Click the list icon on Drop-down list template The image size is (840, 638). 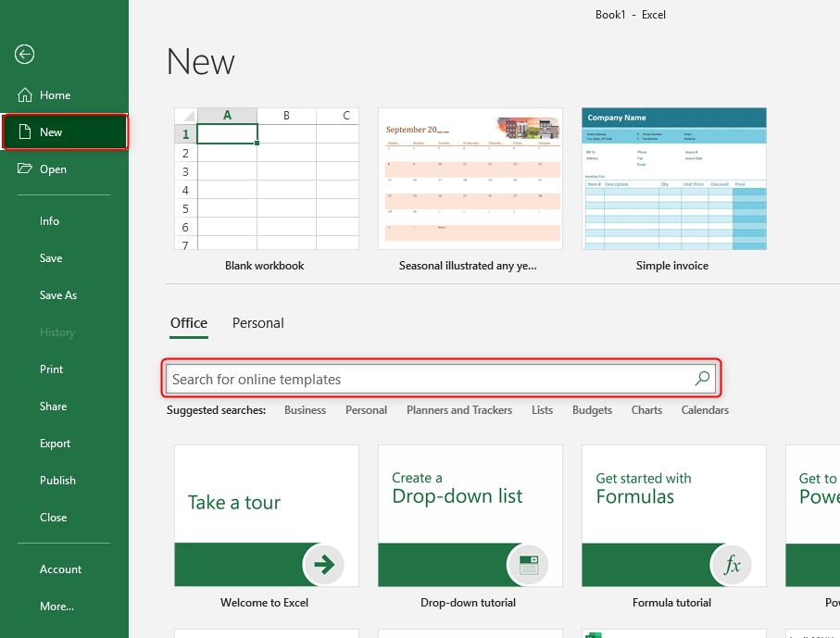click(528, 564)
